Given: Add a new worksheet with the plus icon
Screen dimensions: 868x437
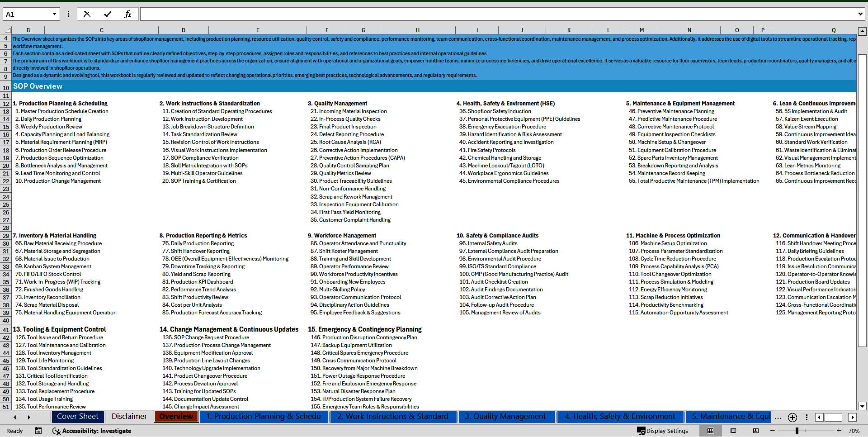Looking at the screenshot, I should 792,418.
